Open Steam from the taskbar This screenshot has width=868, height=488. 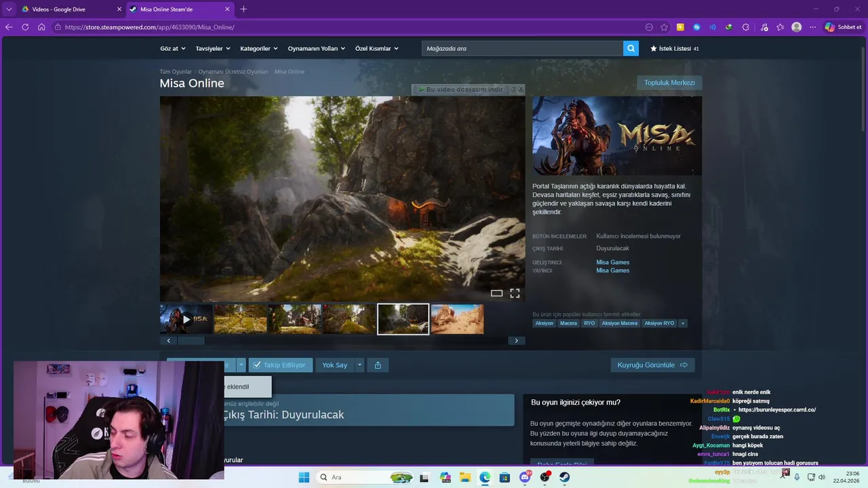[564, 477]
